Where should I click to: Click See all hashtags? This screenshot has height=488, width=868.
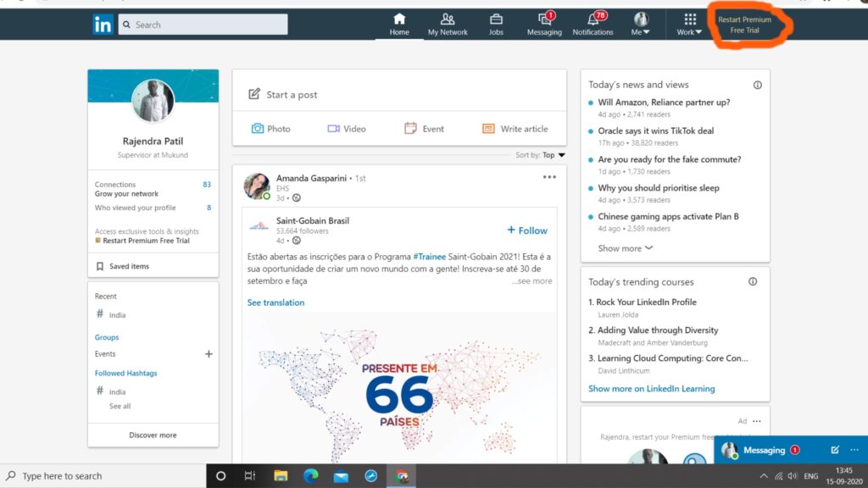point(120,406)
